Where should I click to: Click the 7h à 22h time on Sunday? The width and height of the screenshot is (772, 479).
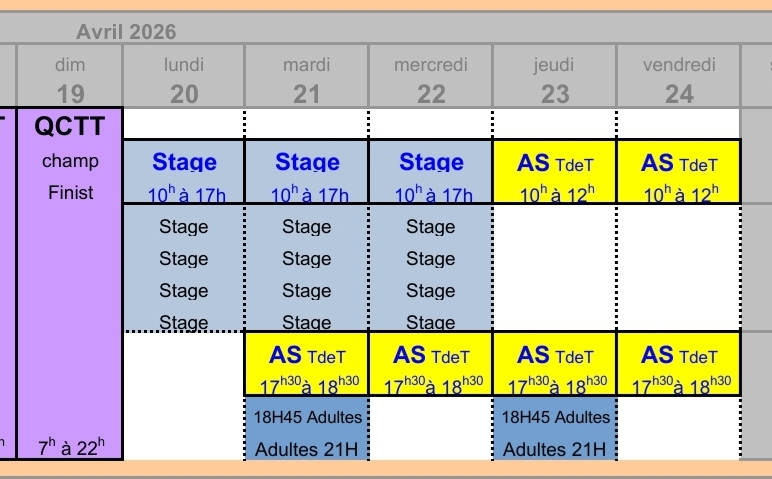point(70,448)
